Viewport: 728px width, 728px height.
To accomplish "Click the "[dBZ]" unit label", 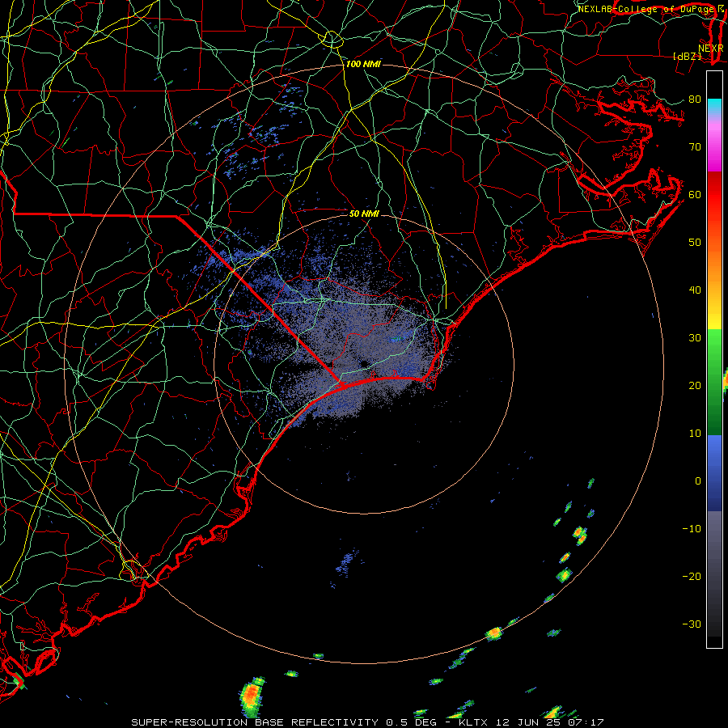I will (x=687, y=56).
